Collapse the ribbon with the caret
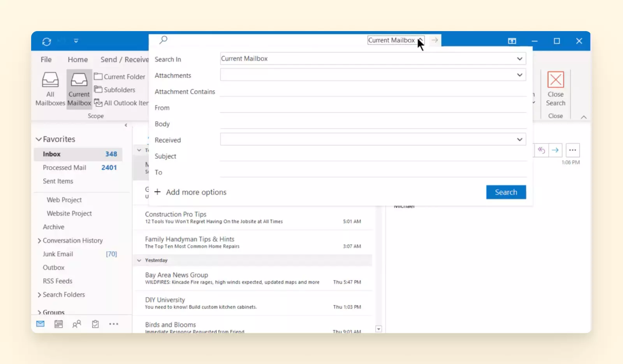The width and height of the screenshot is (623, 364). pyautogui.click(x=584, y=117)
